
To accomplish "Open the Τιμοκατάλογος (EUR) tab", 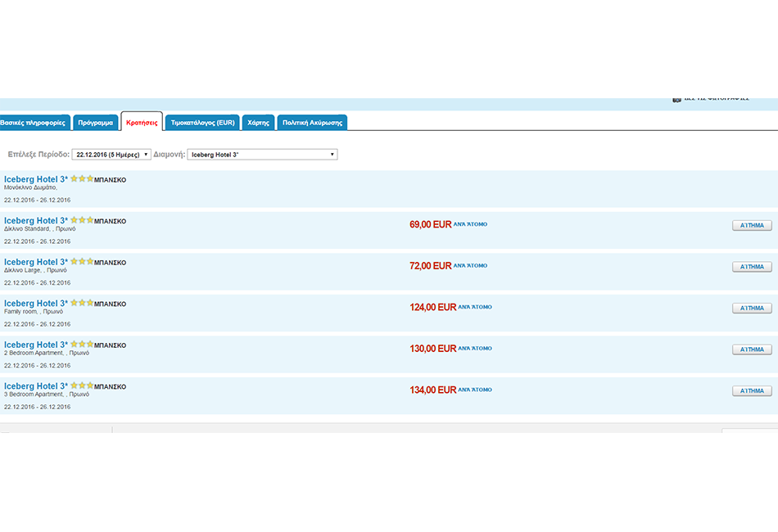I will [202, 123].
